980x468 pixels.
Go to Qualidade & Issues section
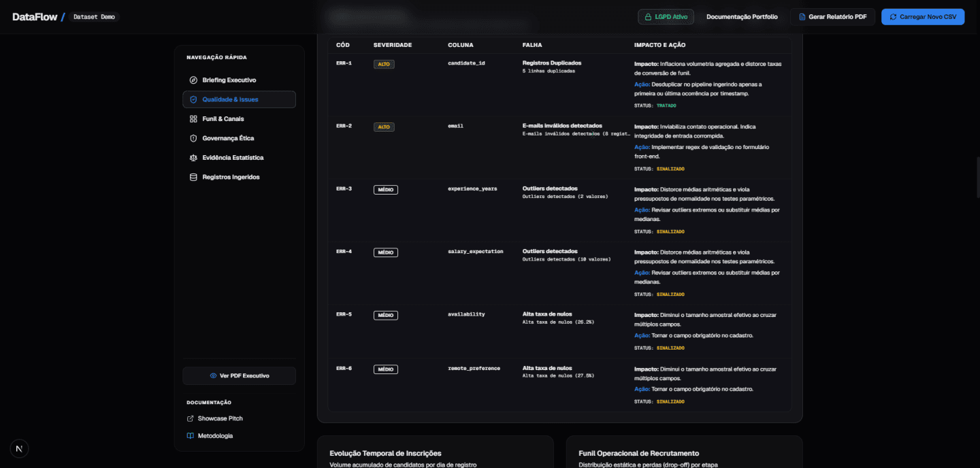(x=239, y=99)
